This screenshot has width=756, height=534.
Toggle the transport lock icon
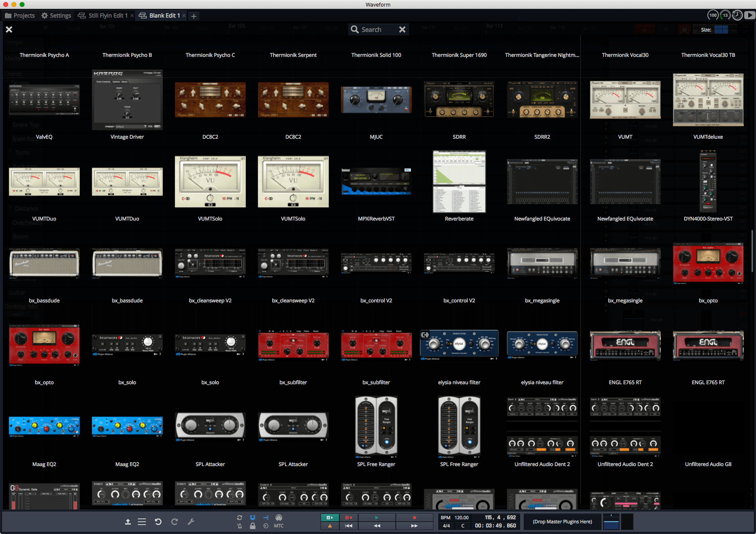(253, 527)
